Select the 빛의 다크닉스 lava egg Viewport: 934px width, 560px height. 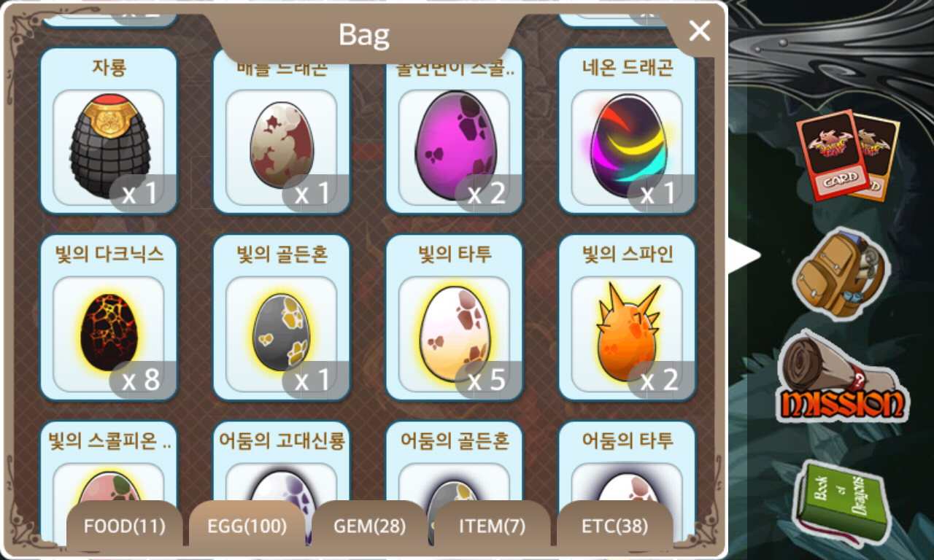(x=109, y=317)
